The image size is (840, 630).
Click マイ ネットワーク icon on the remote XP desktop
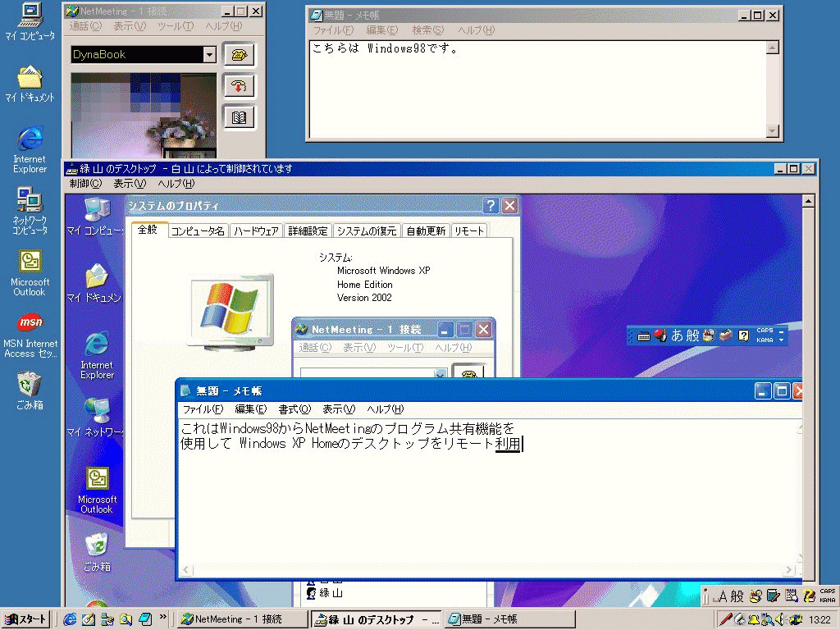[x=95, y=418]
